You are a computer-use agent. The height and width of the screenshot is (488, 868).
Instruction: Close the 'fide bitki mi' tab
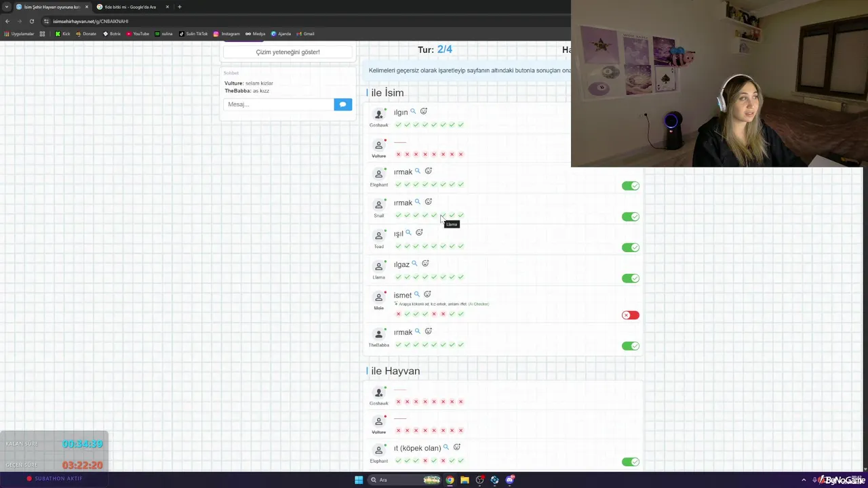click(x=167, y=7)
